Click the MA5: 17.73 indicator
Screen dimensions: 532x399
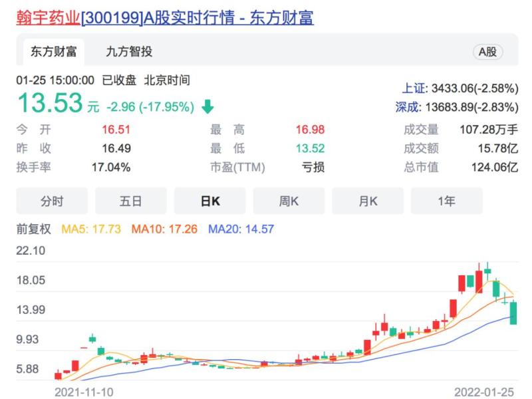click(91, 229)
